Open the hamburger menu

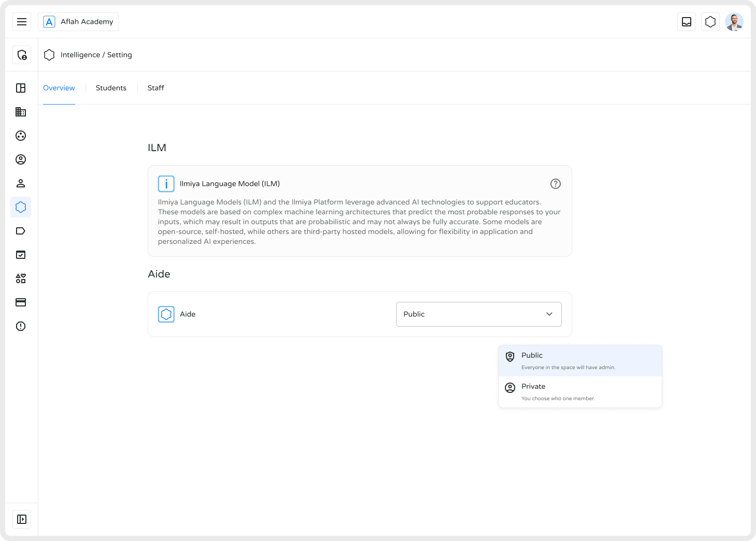[22, 22]
